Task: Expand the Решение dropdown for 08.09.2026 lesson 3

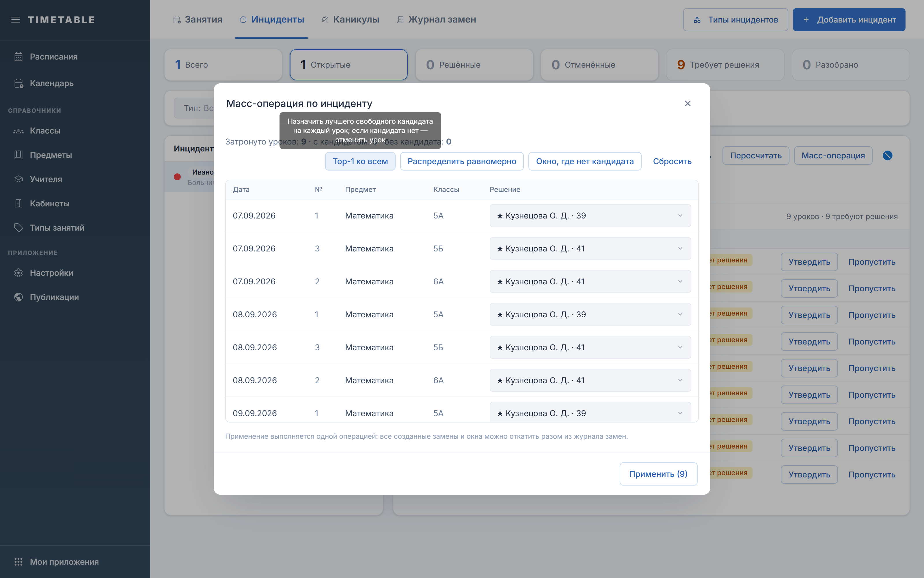Action: pos(590,347)
